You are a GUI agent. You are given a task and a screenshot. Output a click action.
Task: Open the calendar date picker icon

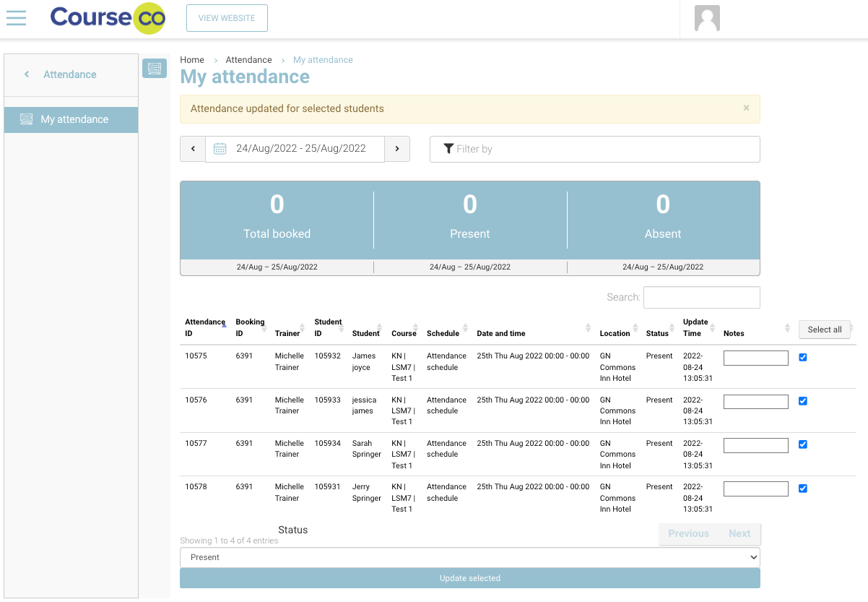220,149
